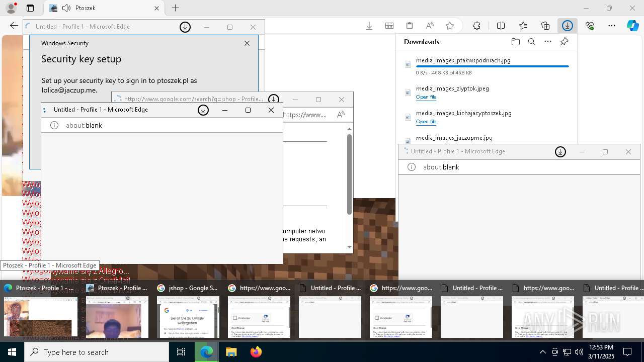
Task: Click about:blank address in front window
Action: coord(84,125)
